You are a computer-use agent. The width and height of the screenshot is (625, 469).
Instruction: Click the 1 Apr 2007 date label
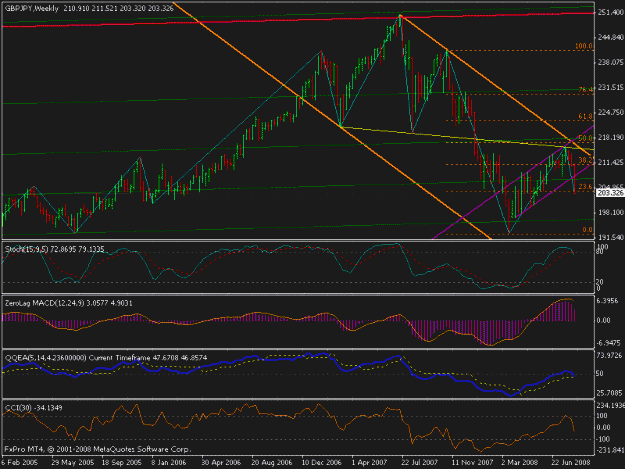369,462
